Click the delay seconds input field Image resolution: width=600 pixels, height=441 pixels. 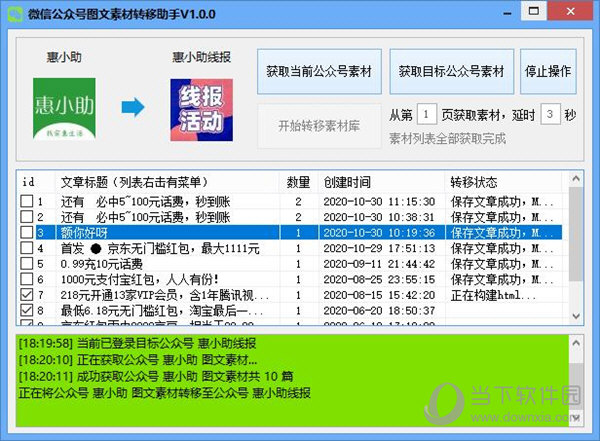coord(550,114)
